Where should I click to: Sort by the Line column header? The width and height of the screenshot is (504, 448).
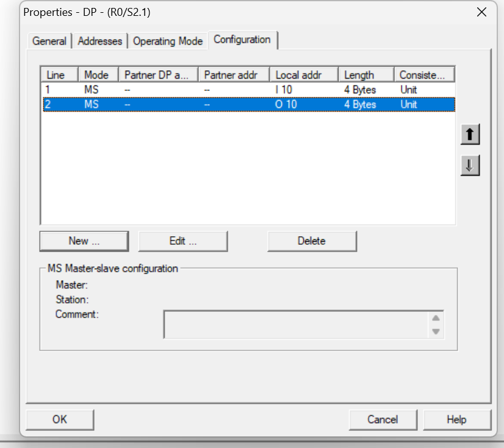(x=59, y=74)
